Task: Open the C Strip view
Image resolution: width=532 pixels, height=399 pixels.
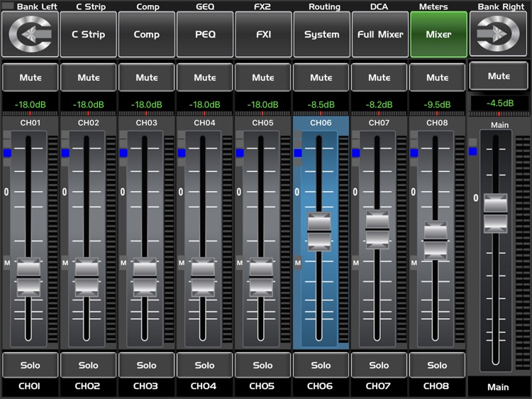Action: click(88, 34)
